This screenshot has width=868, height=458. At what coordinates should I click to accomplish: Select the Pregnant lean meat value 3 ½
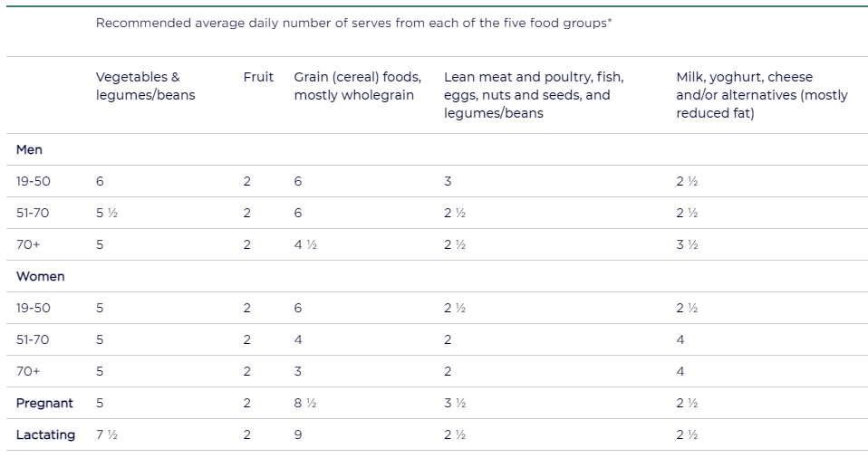[x=455, y=403]
